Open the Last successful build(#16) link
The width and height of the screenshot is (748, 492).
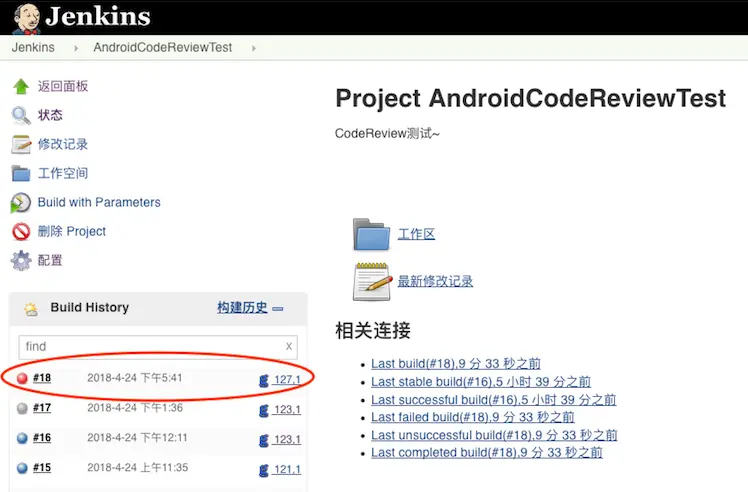tap(494, 400)
